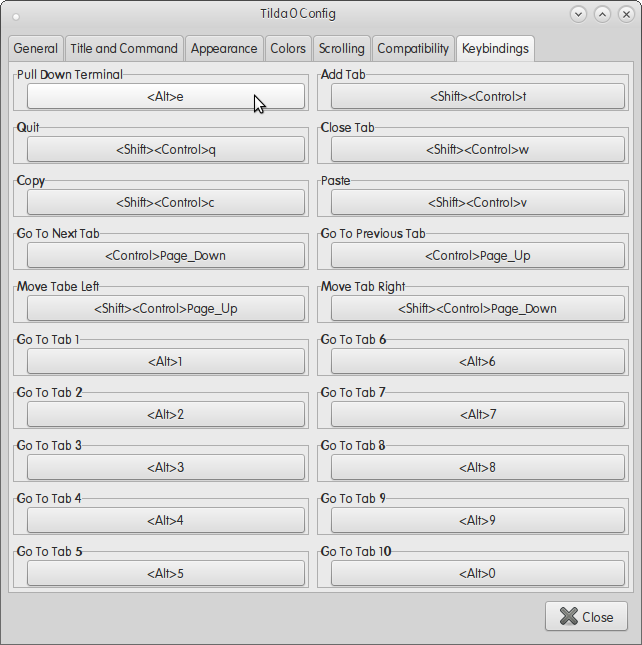Click the <Alt>7 keybinding button
642x645 pixels.
478,414
